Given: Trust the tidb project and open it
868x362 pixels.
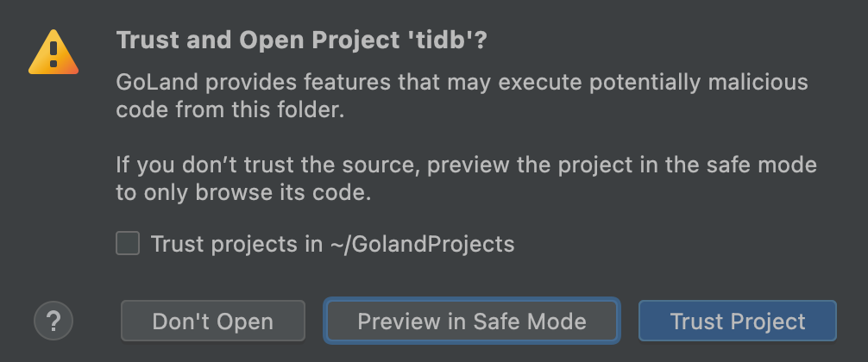Looking at the screenshot, I should (x=737, y=321).
